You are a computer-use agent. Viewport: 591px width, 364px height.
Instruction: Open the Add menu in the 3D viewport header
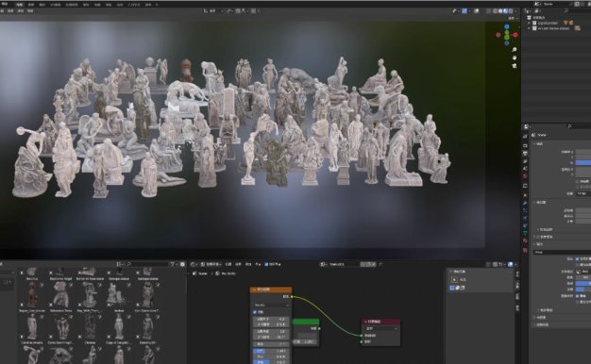pyautogui.click(x=21, y=11)
